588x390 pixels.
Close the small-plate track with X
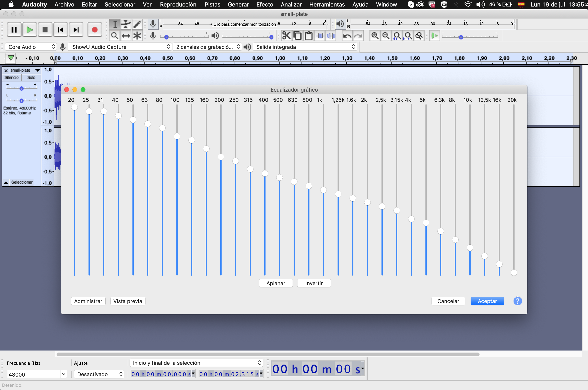6,70
